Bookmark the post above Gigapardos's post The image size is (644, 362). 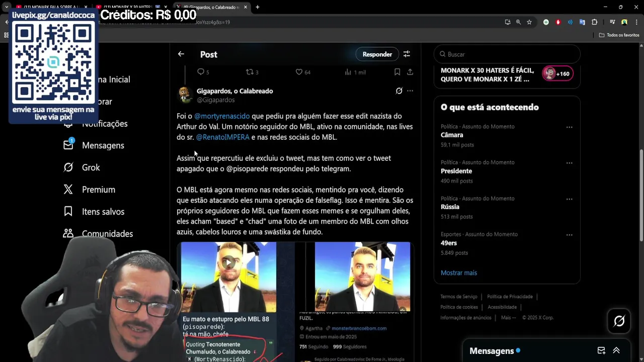tap(397, 72)
